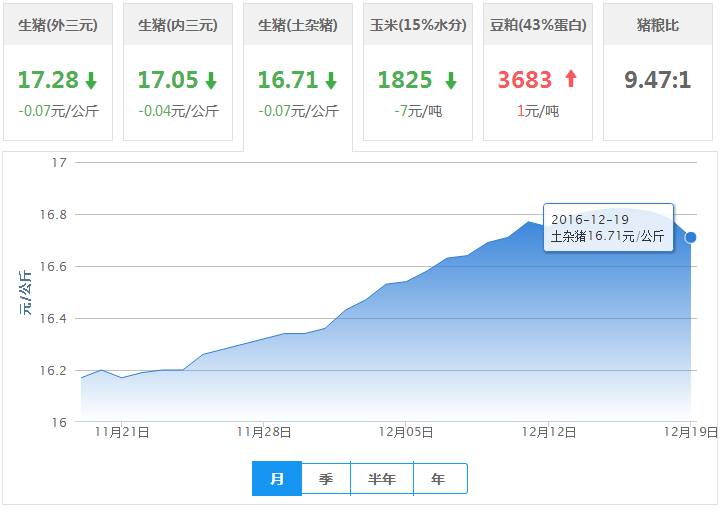Click the 11月21日 axis label
723x510 pixels.
(x=122, y=433)
